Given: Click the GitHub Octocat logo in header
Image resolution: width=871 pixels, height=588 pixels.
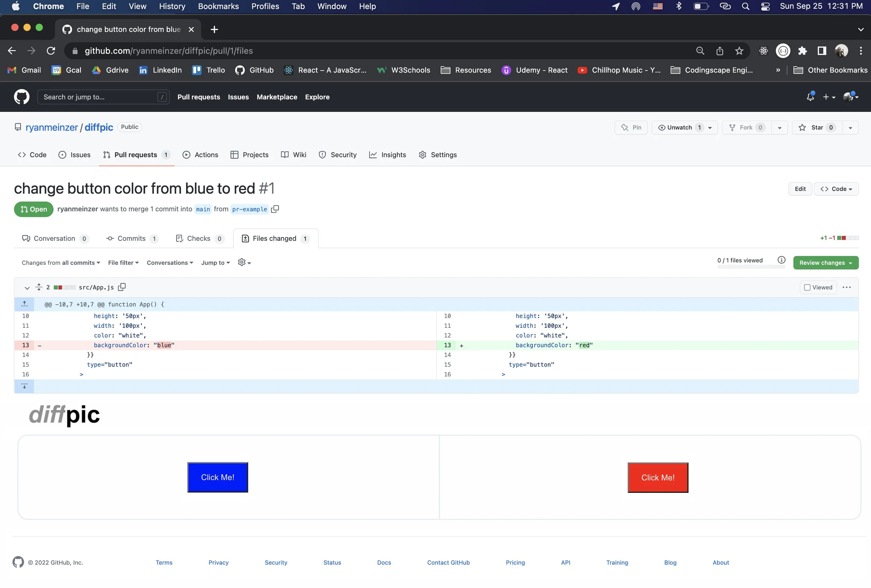Looking at the screenshot, I should (x=22, y=97).
